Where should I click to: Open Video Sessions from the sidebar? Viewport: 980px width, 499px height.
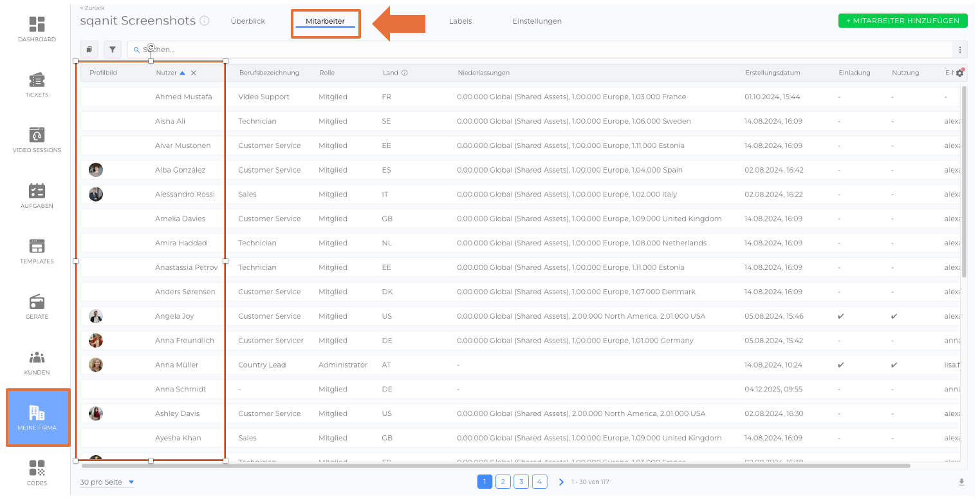pyautogui.click(x=37, y=135)
